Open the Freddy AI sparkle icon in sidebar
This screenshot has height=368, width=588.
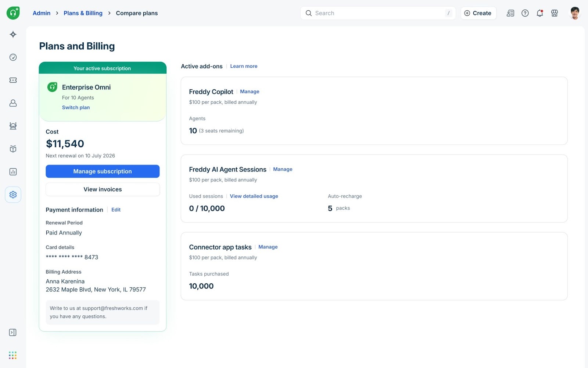tap(13, 34)
